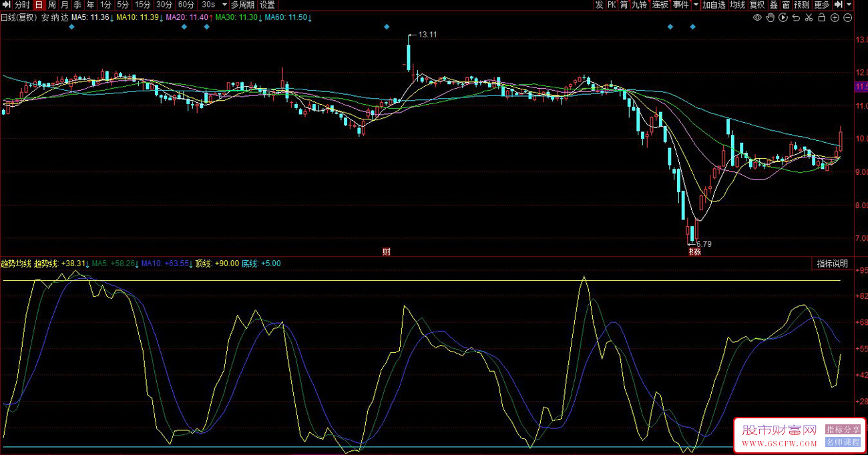Select the 周 weekly period tab

(52, 5)
